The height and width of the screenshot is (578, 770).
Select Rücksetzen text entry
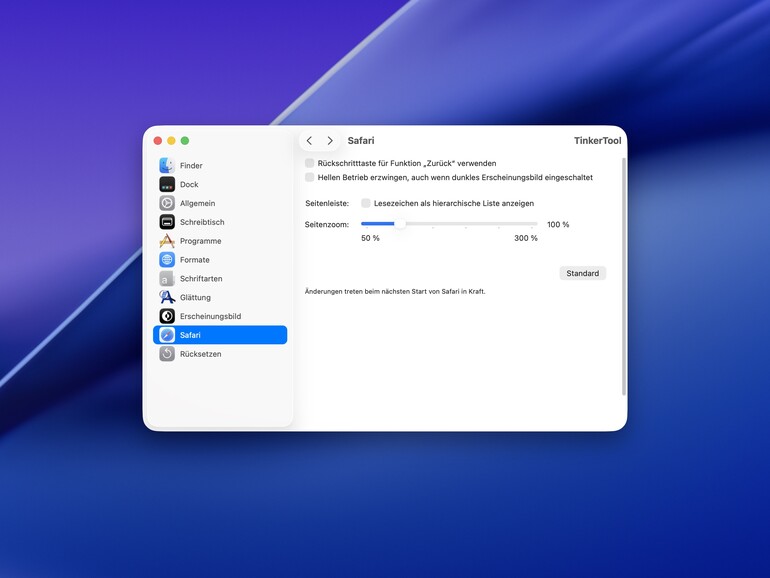200,354
